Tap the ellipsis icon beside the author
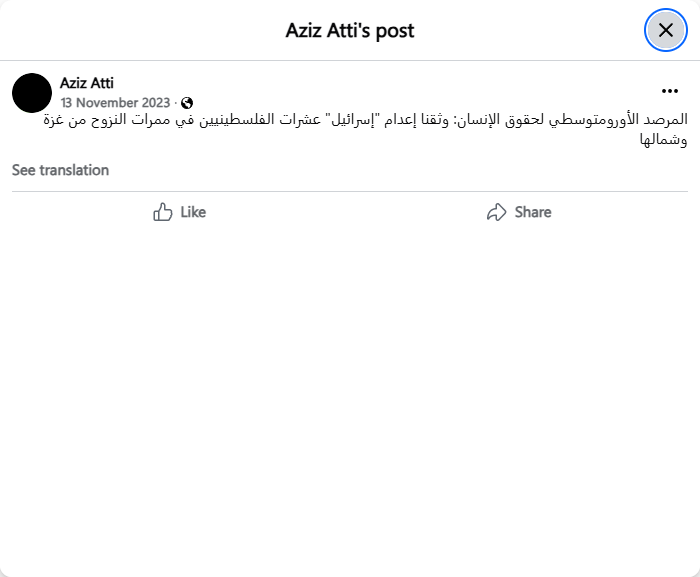The image size is (700, 577). [670, 91]
